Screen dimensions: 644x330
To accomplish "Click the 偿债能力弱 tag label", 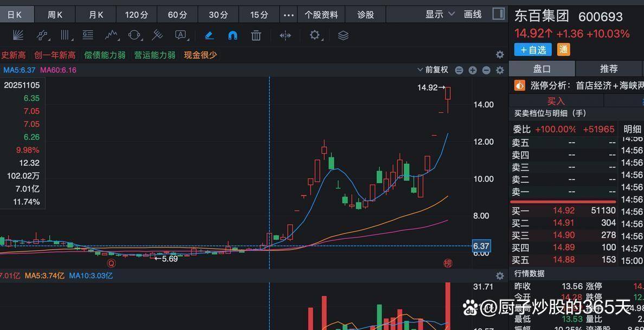I will [104, 55].
